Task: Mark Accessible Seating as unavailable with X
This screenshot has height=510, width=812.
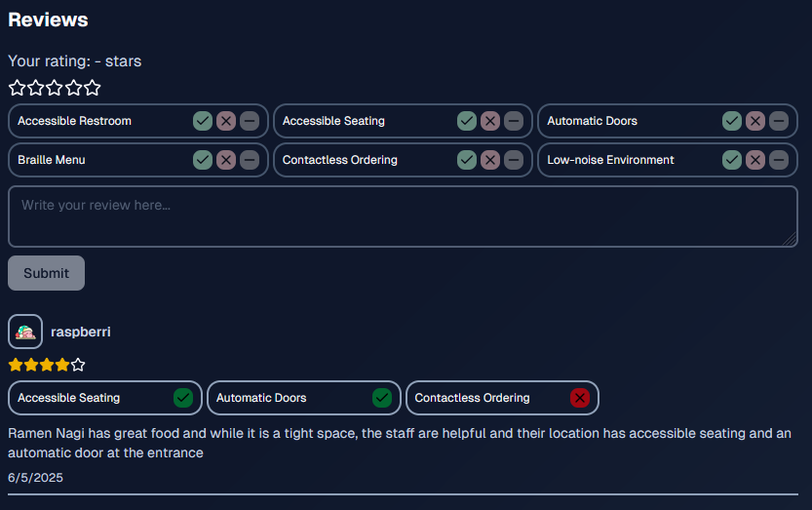Action: click(490, 121)
